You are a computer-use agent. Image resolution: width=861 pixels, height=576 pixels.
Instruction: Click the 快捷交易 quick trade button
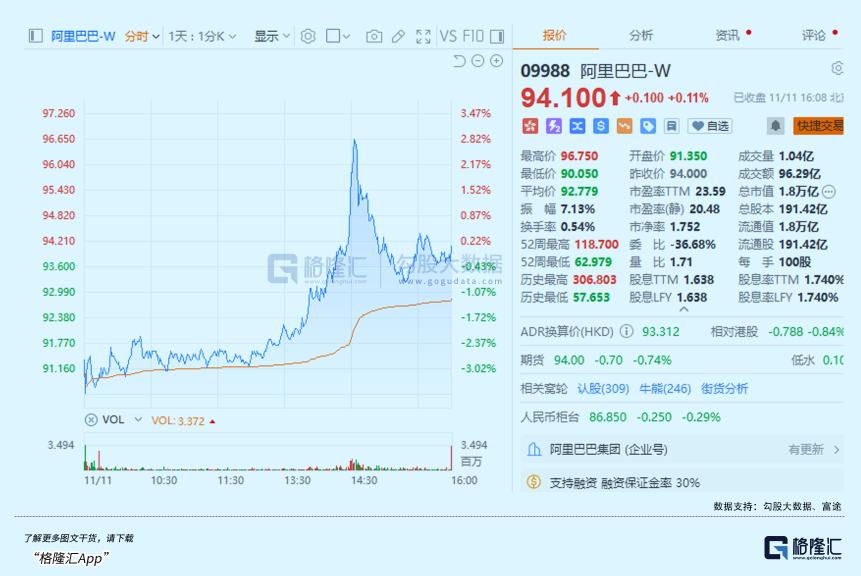(x=818, y=126)
